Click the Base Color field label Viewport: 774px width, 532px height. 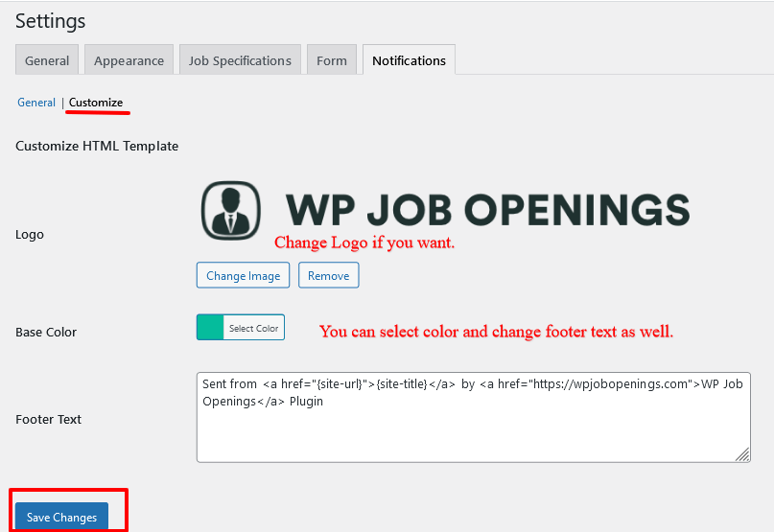pyautogui.click(x=46, y=332)
